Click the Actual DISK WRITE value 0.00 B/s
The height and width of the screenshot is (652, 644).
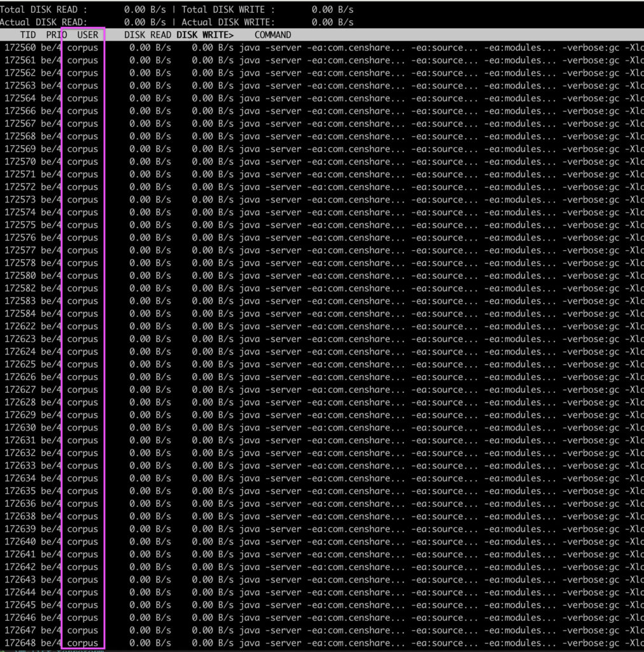[332, 22]
